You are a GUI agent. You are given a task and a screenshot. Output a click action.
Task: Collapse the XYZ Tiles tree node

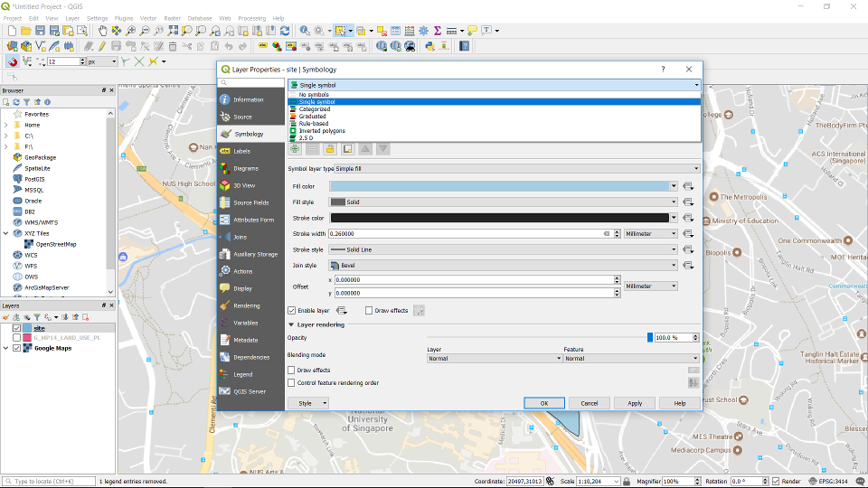(x=6, y=233)
